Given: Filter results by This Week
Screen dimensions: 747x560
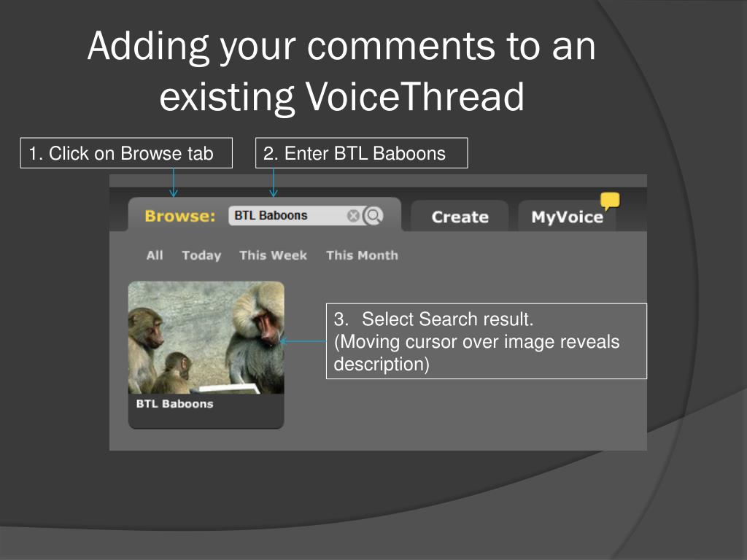Looking at the screenshot, I should 273,255.
